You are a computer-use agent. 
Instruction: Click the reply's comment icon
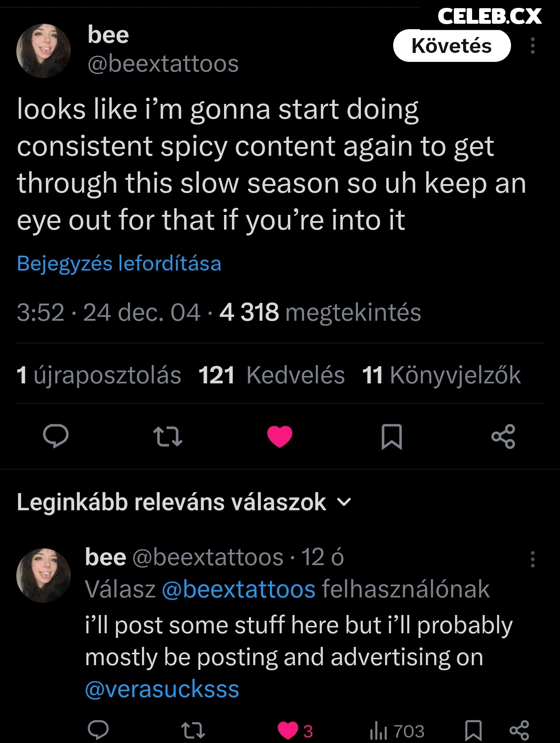(98, 730)
